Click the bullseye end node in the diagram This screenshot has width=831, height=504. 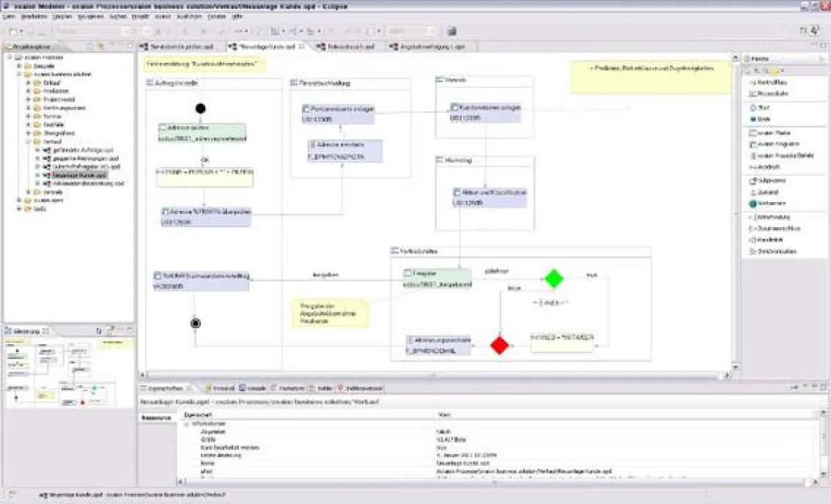click(195, 323)
